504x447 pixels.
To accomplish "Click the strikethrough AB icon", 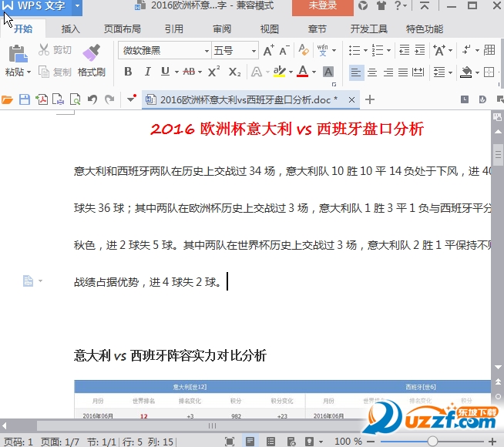I will click(x=189, y=72).
